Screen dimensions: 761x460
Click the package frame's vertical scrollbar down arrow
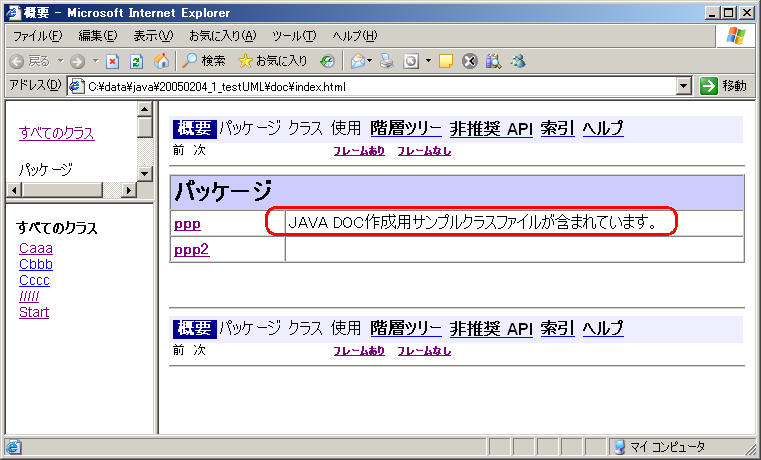pos(145,174)
